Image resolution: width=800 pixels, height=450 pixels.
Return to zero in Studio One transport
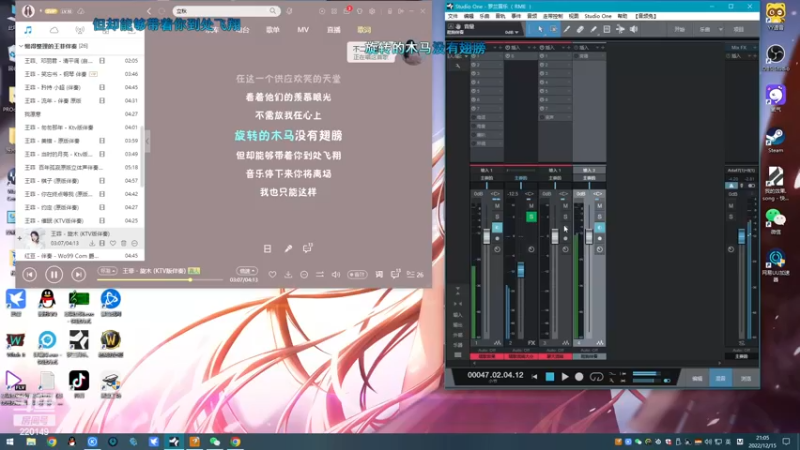point(535,377)
